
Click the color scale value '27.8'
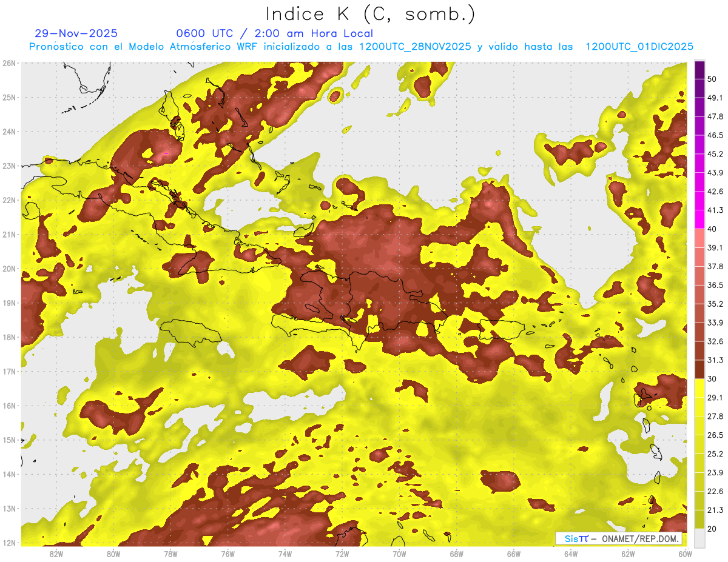(715, 416)
